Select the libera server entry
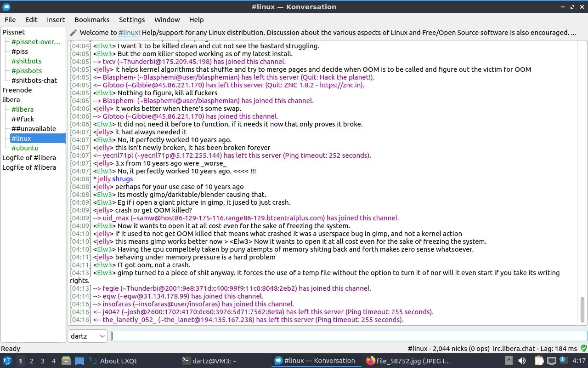The height and width of the screenshot is (368, 588). pyautogui.click(x=11, y=100)
